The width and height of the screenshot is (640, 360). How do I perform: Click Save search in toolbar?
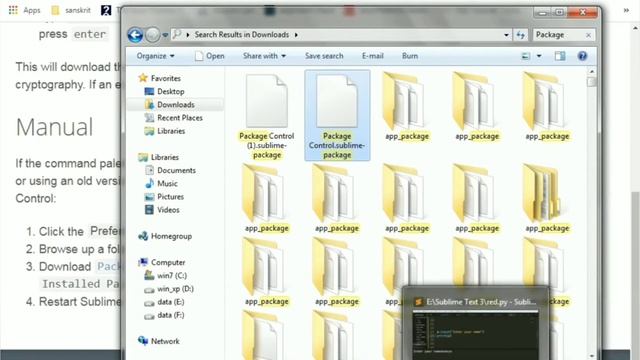pos(324,56)
